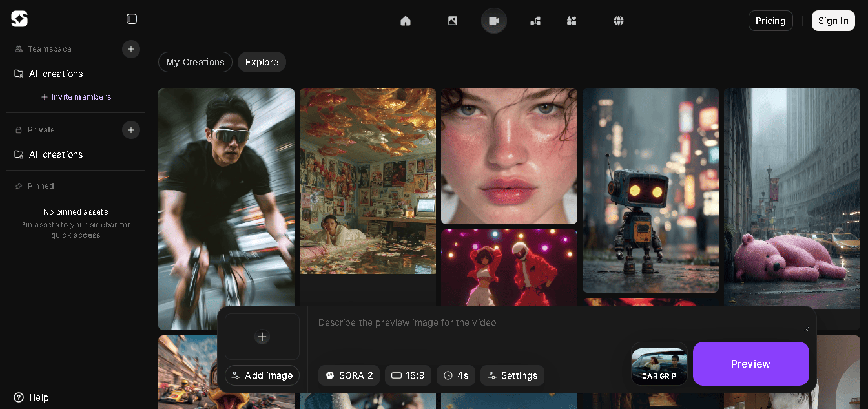
Task: Open the Pricing page
Action: pos(770,21)
